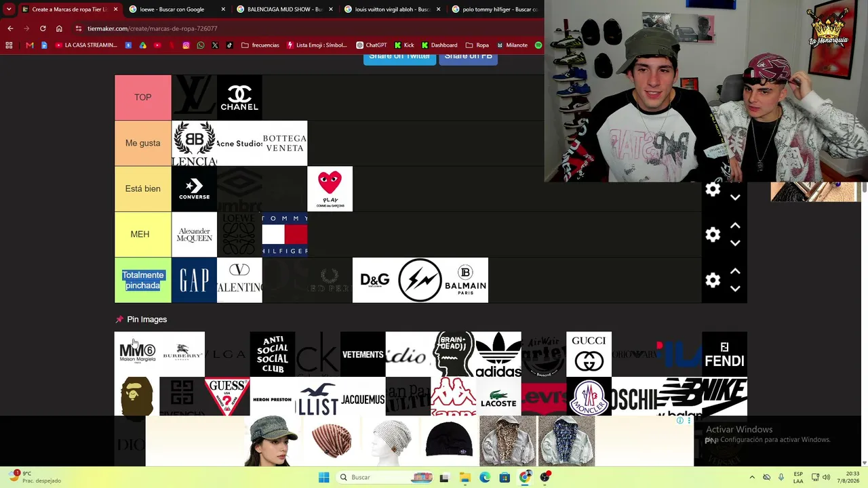Move the MEH tier down
Viewport: 868px width, 488px height.
(x=735, y=243)
